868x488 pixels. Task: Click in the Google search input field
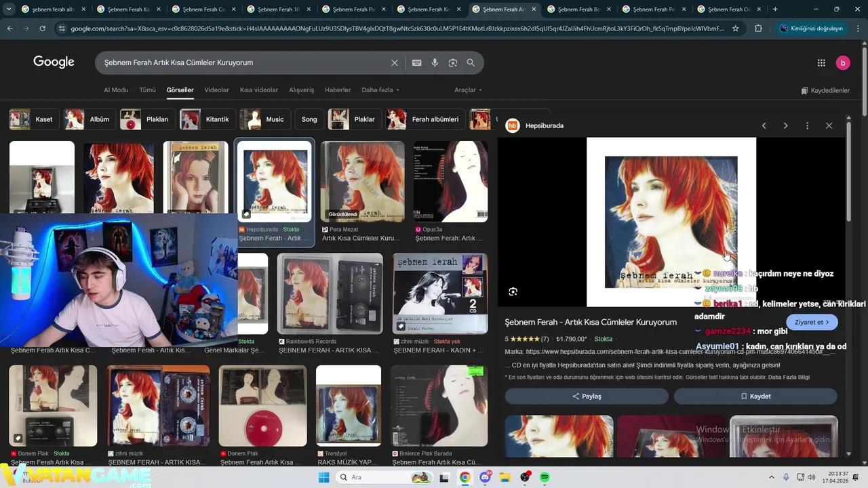click(244, 62)
